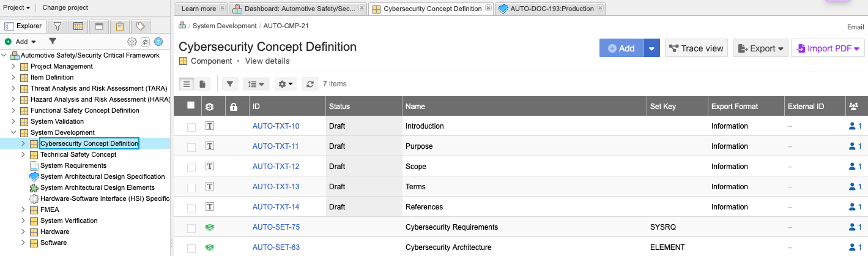The image size is (868, 256).
Task: Open the clipboard tab in the explorer panel
Action: point(119,26)
